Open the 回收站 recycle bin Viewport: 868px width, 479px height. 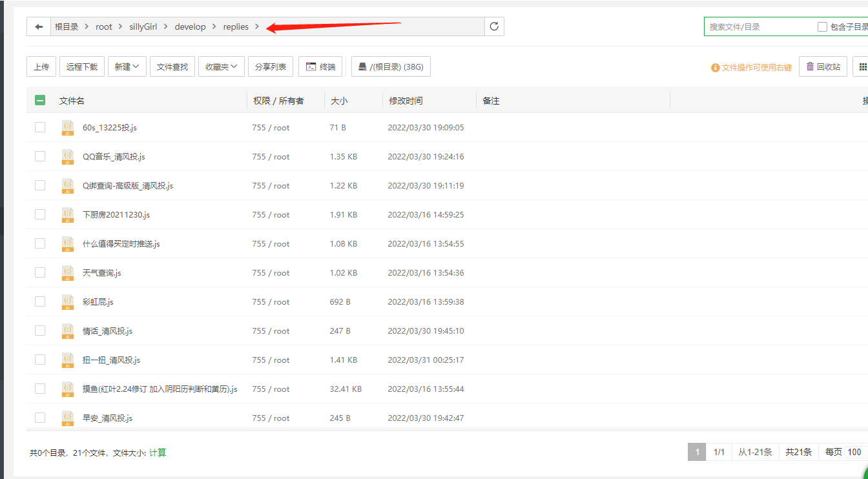pos(823,66)
